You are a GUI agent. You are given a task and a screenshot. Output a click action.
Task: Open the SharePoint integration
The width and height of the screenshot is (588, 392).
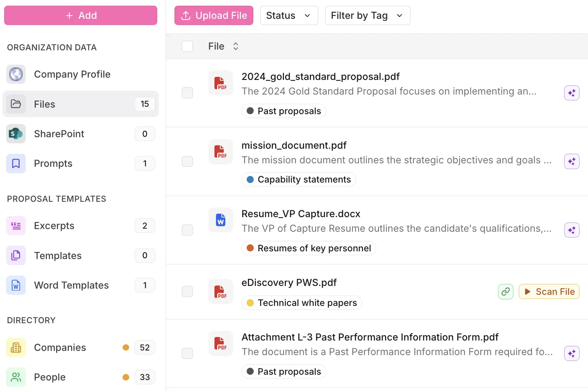click(x=59, y=134)
